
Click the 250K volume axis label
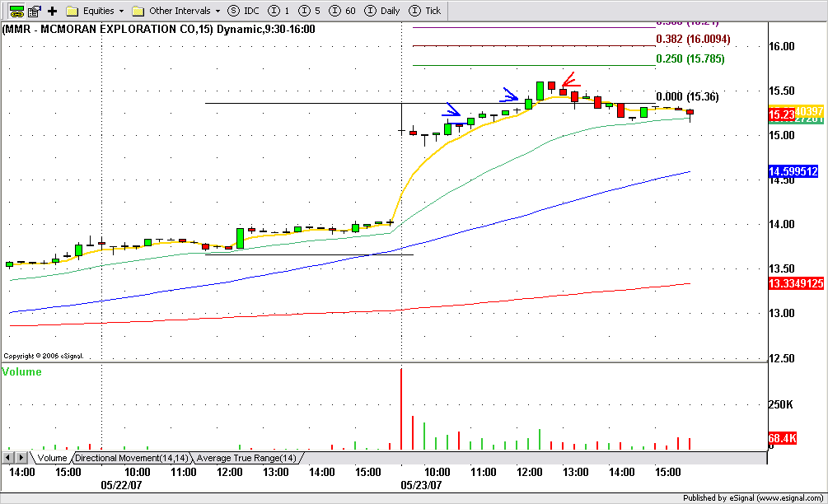(780, 405)
